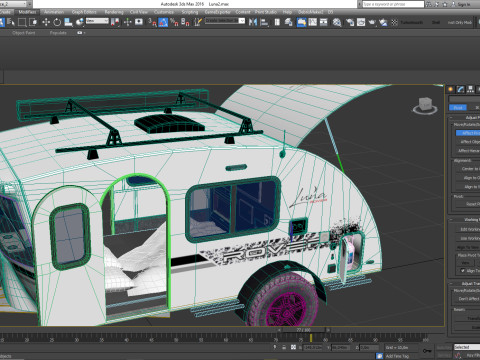This screenshot has height=360, width=480.
Task: Toggle the highlighted Ribbon icon
Action: (301, 22)
